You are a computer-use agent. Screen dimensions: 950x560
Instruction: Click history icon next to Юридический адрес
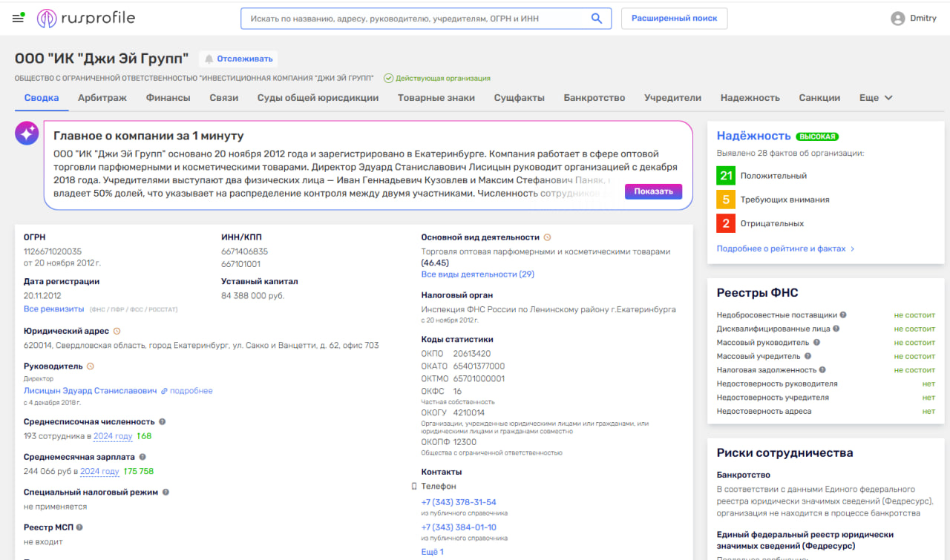[117, 331]
